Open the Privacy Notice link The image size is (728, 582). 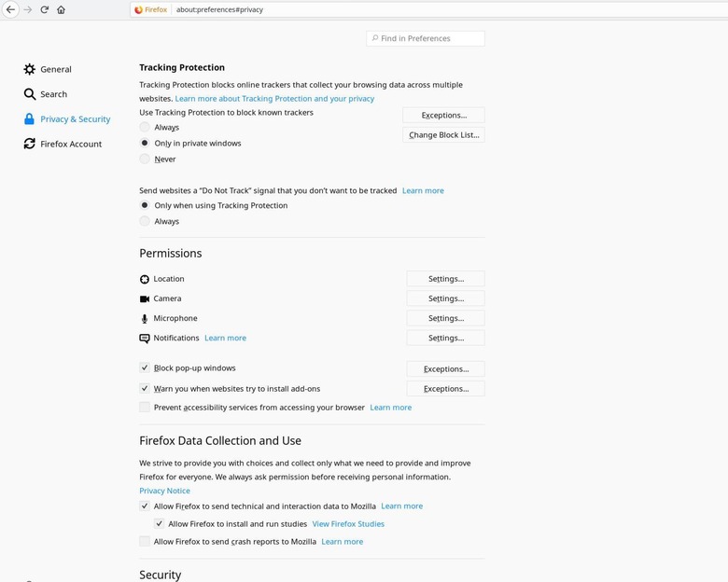click(x=164, y=491)
